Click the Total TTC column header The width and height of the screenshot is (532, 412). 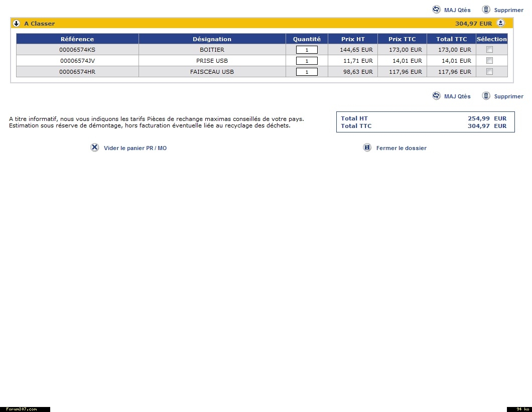451,39
